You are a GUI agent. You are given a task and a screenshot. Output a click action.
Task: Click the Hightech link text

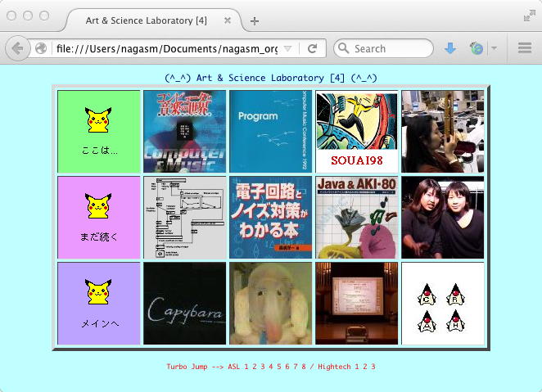tap(334, 367)
